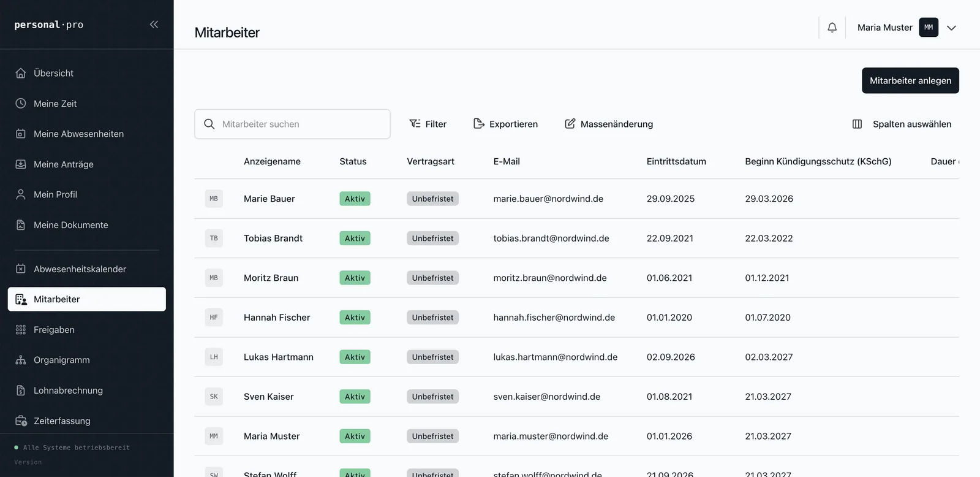Click the Spalten auswählen columns icon
Viewport: 980px width, 477px height.
pyautogui.click(x=857, y=124)
